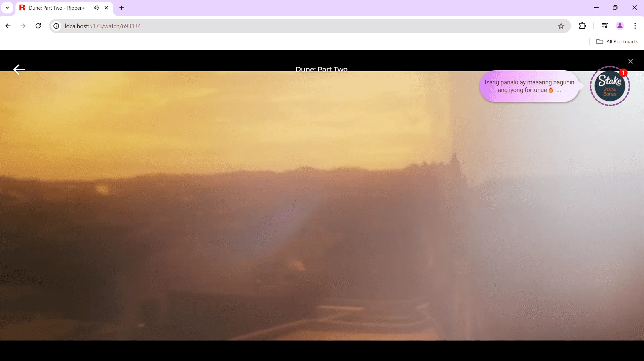Image resolution: width=644 pixels, height=361 pixels.
Task: Click the Stake promo message bubble
Action: pyautogui.click(x=530, y=86)
